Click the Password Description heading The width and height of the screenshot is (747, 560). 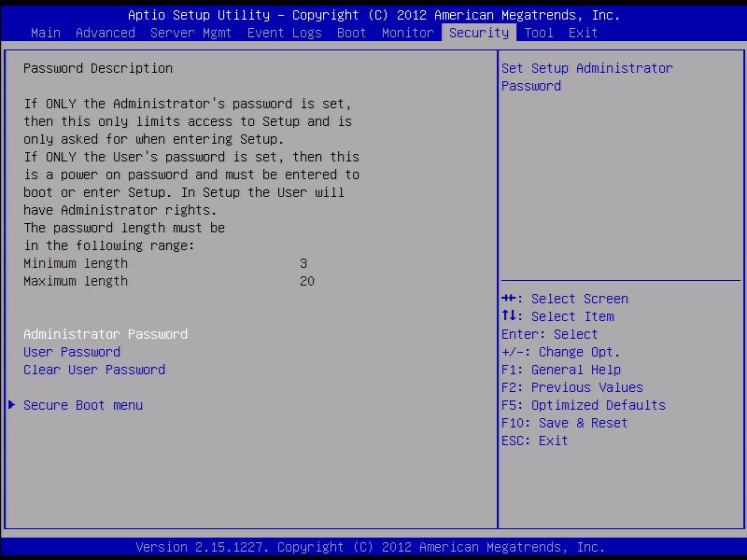[x=98, y=68]
